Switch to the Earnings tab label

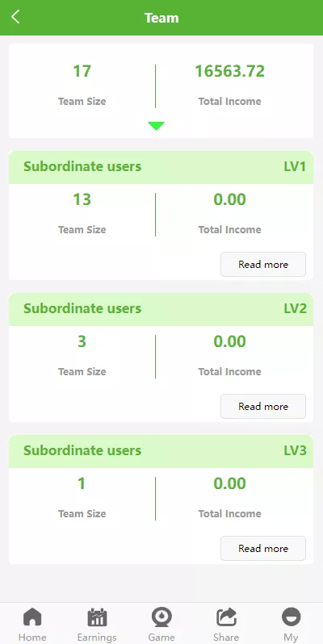coord(97,637)
